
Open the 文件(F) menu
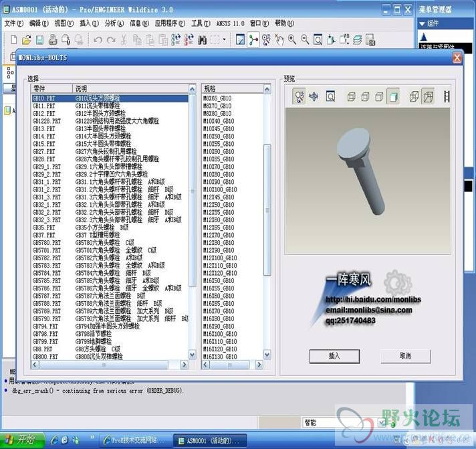14,23
